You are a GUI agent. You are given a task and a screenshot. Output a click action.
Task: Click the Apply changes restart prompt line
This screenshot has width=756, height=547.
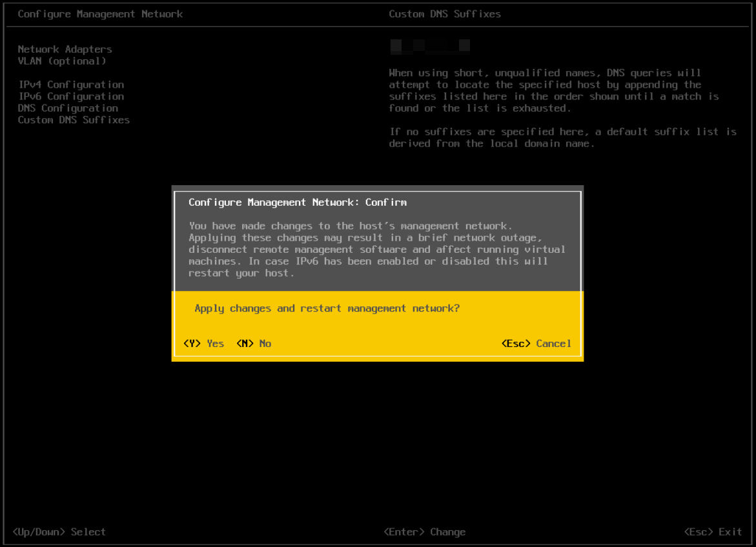coord(327,308)
